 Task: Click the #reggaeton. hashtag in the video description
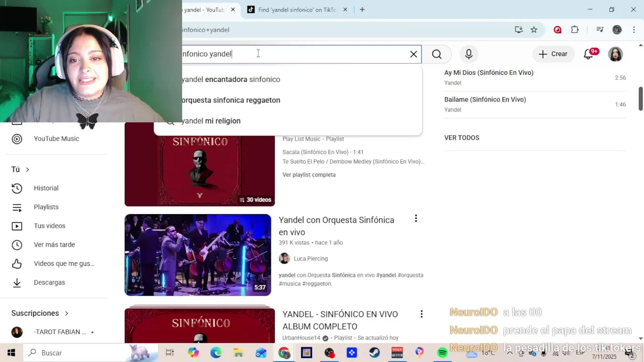(x=317, y=284)
